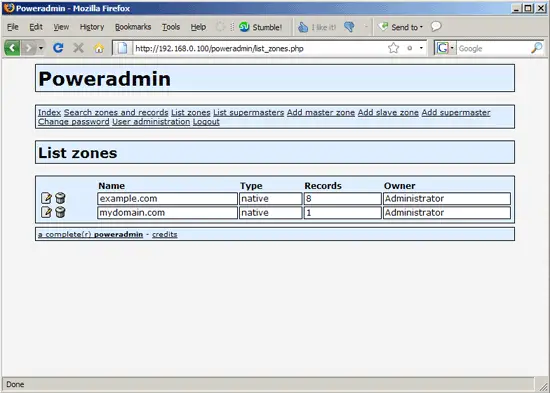Viewport: 550px width, 393px height.
Task: Open the Google search engine selector dropdown
Action: pos(445,48)
